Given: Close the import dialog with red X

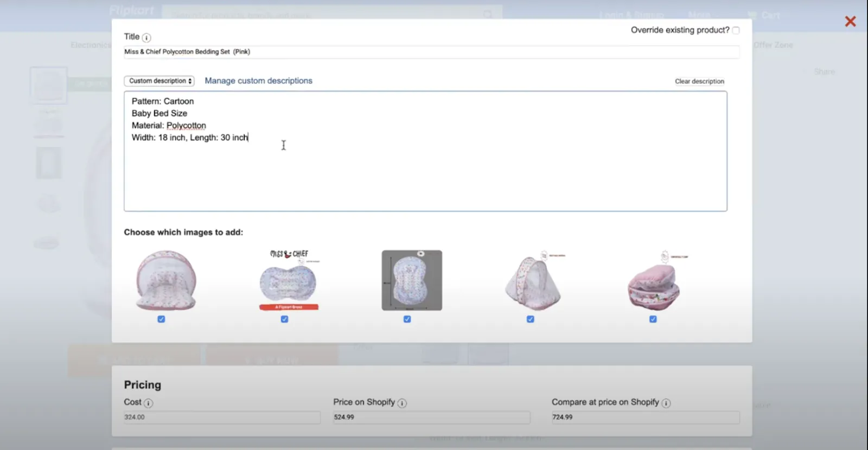Looking at the screenshot, I should 850,21.
